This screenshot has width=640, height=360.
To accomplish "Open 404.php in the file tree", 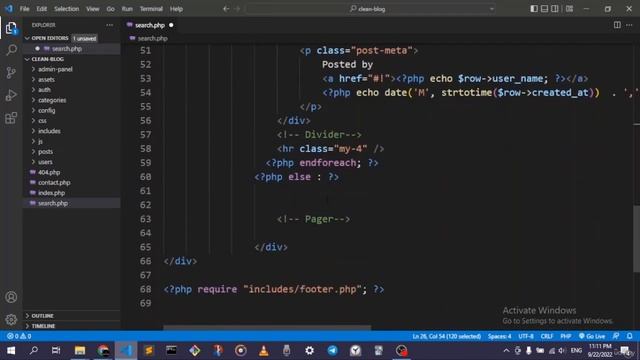I will [49, 172].
